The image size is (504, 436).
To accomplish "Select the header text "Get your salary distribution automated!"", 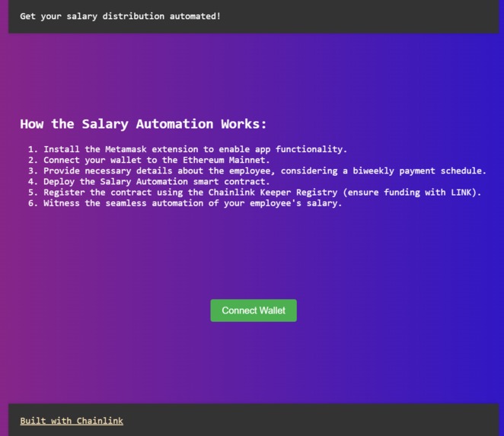I will 120,17.
